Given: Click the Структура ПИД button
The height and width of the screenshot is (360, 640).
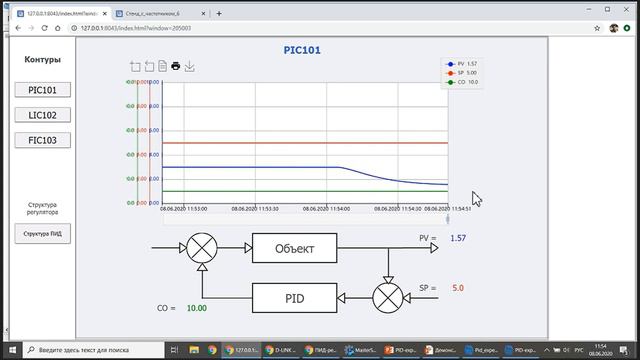Looking at the screenshot, I should (x=42, y=233).
